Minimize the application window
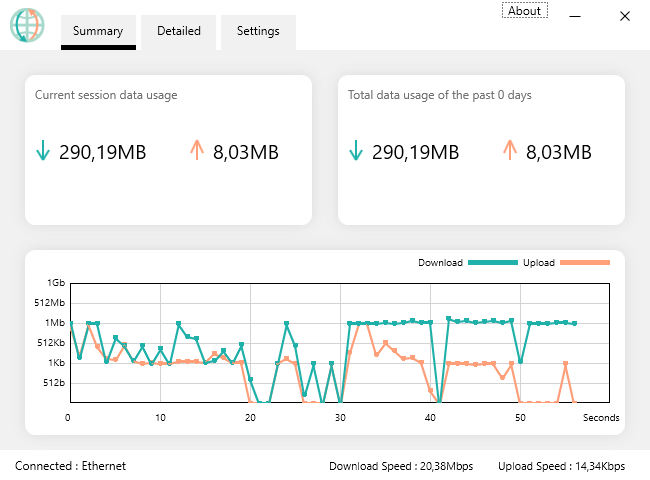The width and height of the screenshot is (650, 480). (x=576, y=16)
